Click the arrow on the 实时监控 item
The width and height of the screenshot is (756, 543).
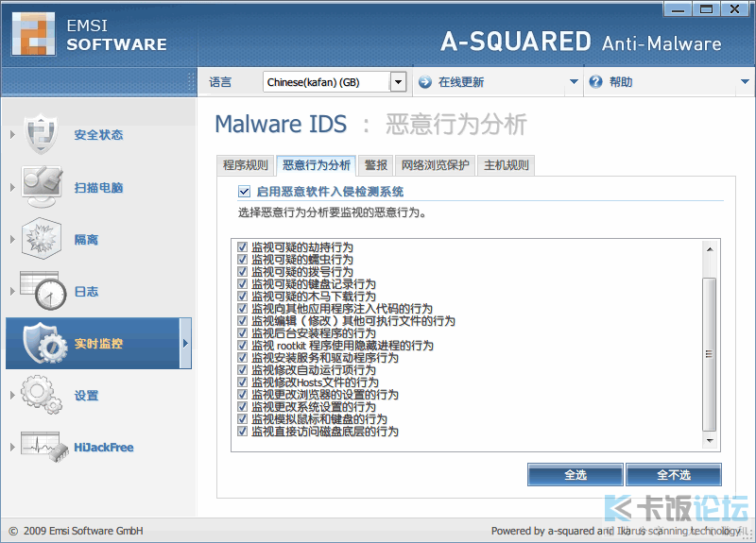[x=185, y=344]
